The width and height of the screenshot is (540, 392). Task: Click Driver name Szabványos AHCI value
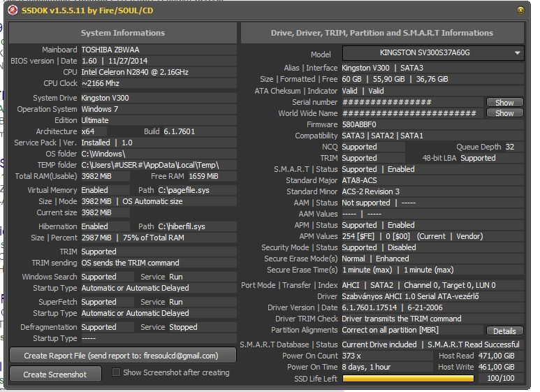[410, 296]
